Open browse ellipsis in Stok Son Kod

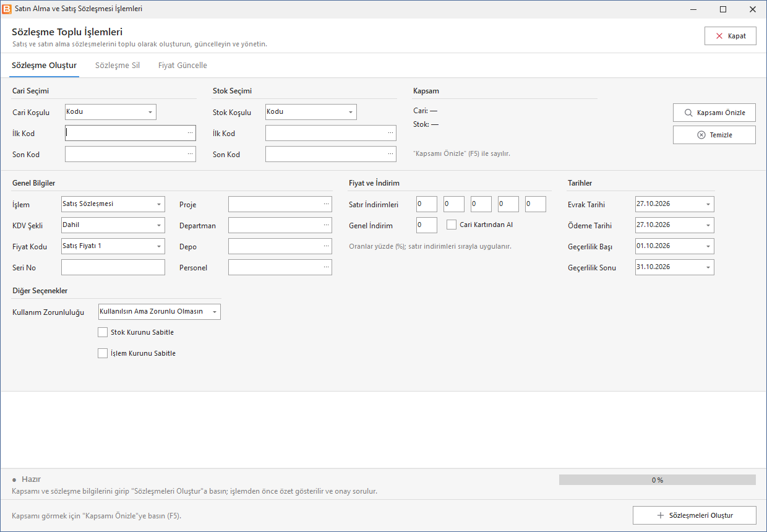[390, 154]
